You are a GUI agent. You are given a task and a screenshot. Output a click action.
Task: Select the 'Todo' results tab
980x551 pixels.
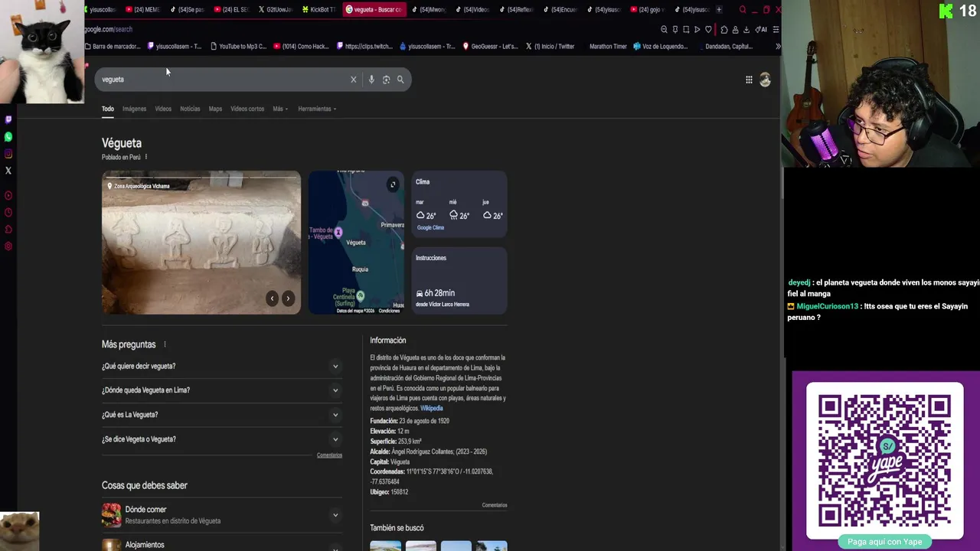108,109
